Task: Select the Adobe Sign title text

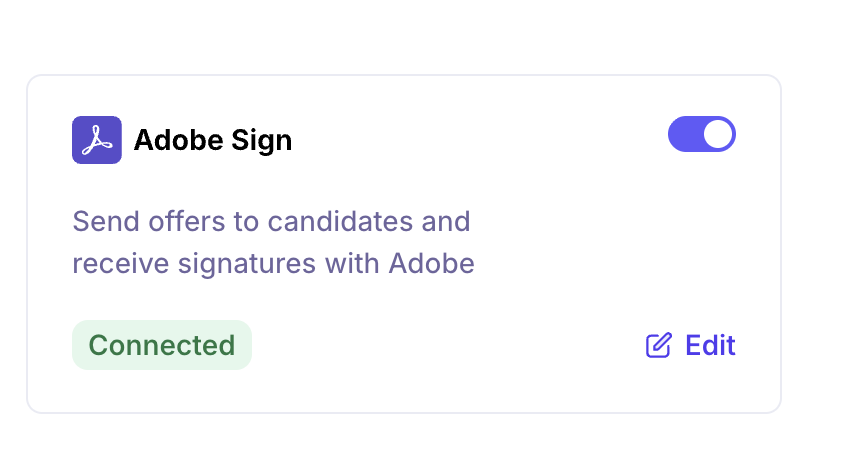Action: tap(212, 141)
